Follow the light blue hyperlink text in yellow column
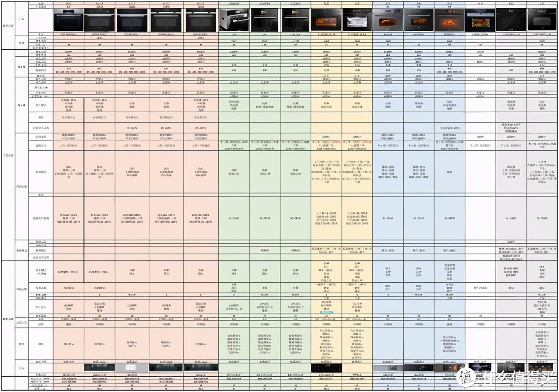Image resolution: width=559 pixels, height=392 pixels. [x=326, y=312]
